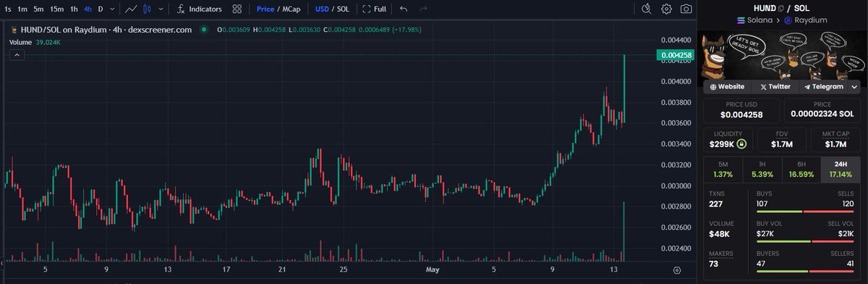Select the 5M stats tab

pos(723,170)
